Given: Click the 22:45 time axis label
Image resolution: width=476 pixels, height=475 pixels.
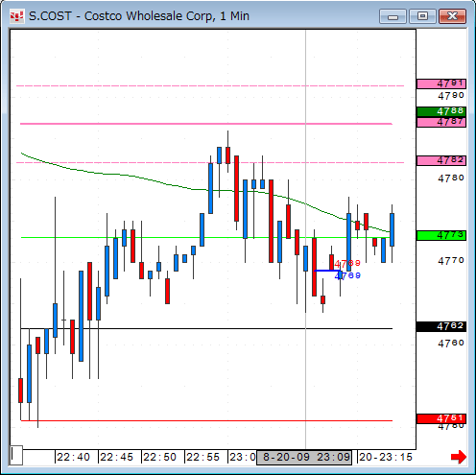Looking at the screenshot, I should point(117,457).
